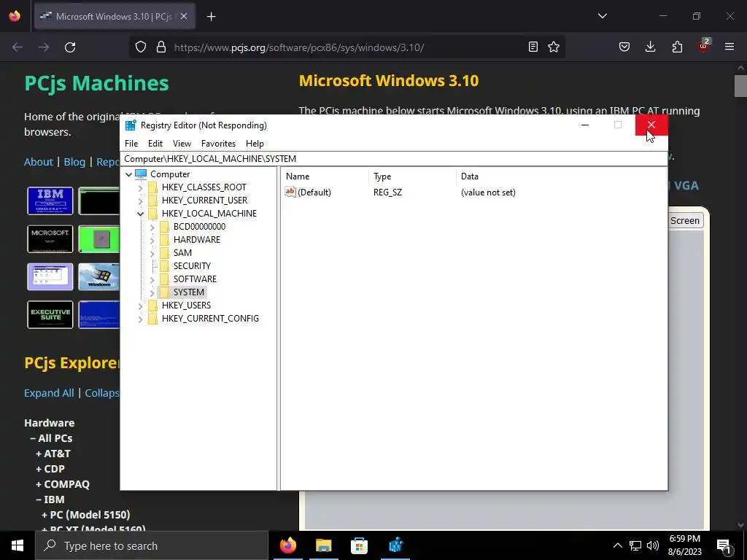This screenshot has width=747, height=560.
Task: Select the HKEY_CURRENT_USER folder icon
Action: [153, 200]
